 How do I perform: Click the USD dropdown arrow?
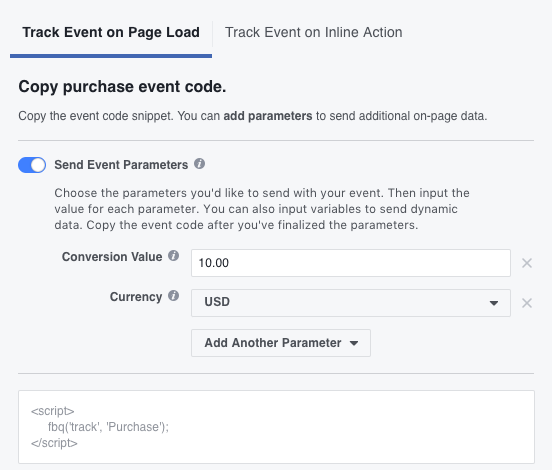click(494, 303)
